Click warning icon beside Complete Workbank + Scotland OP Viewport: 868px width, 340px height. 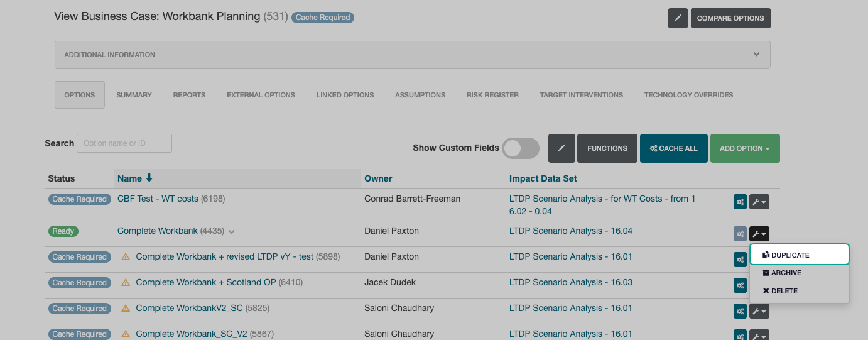126,283
